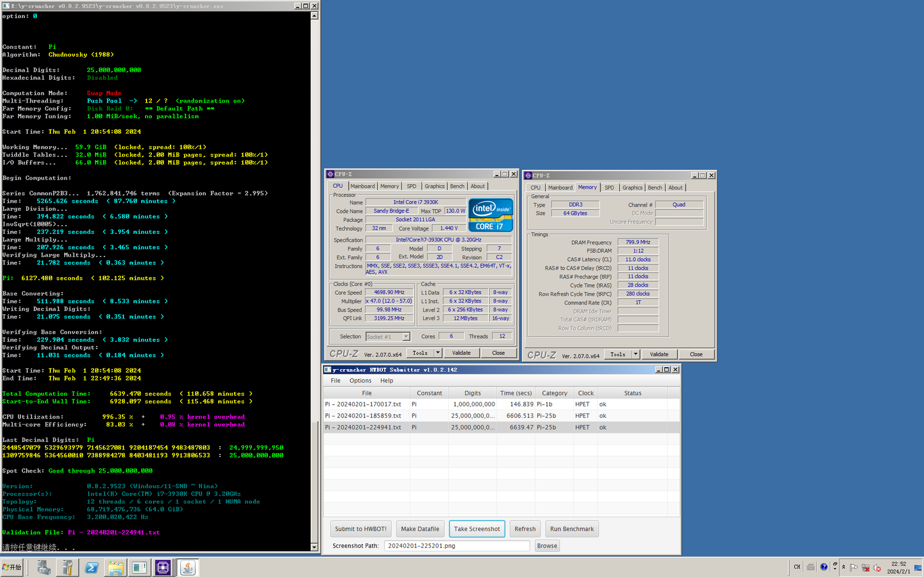Click the blue help icon in language bar
The width and height of the screenshot is (924, 578).
[x=823, y=567]
